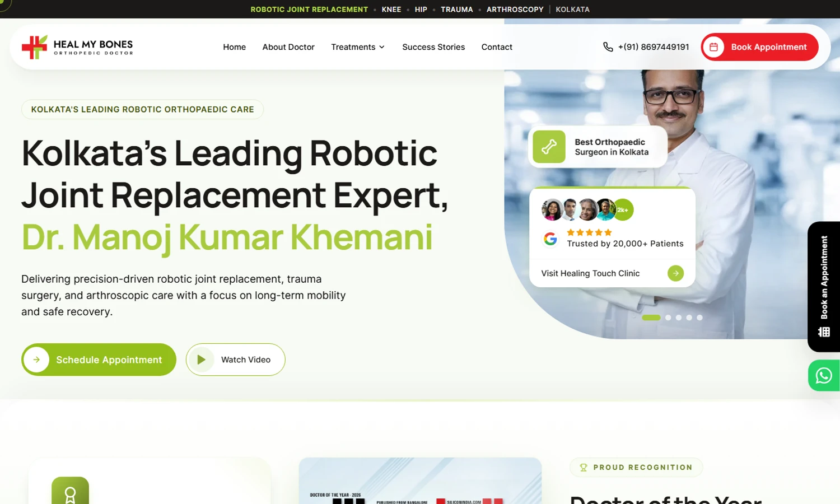Click the Kolkata's Leading Robotic Orthopaedic Care tag
The image size is (840, 504).
click(x=142, y=109)
